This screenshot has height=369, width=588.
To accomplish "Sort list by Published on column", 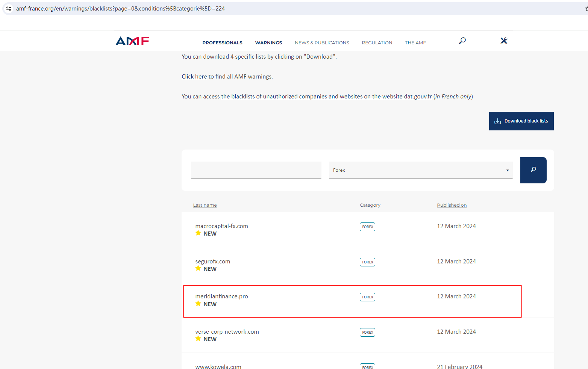I will click(x=452, y=205).
